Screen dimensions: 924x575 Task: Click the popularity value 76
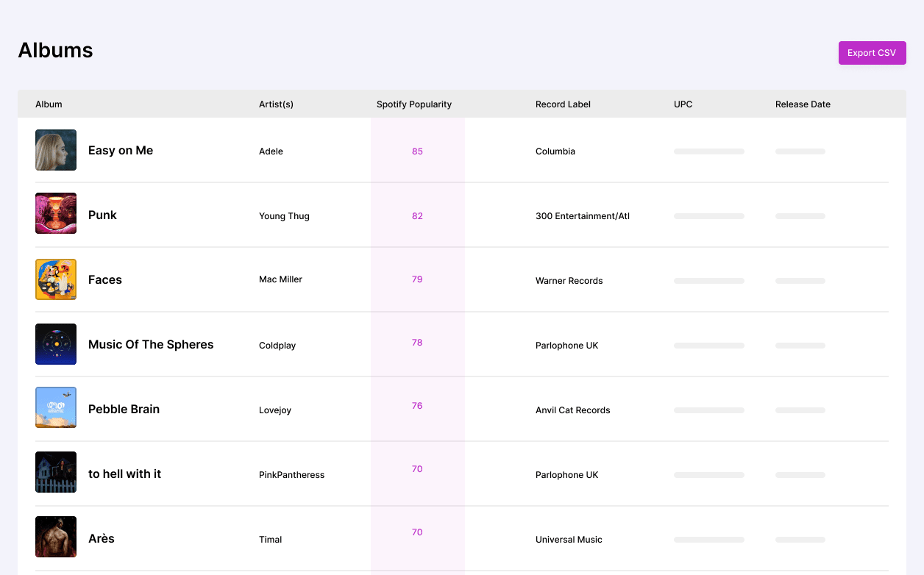pyautogui.click(x=417, y=406)
